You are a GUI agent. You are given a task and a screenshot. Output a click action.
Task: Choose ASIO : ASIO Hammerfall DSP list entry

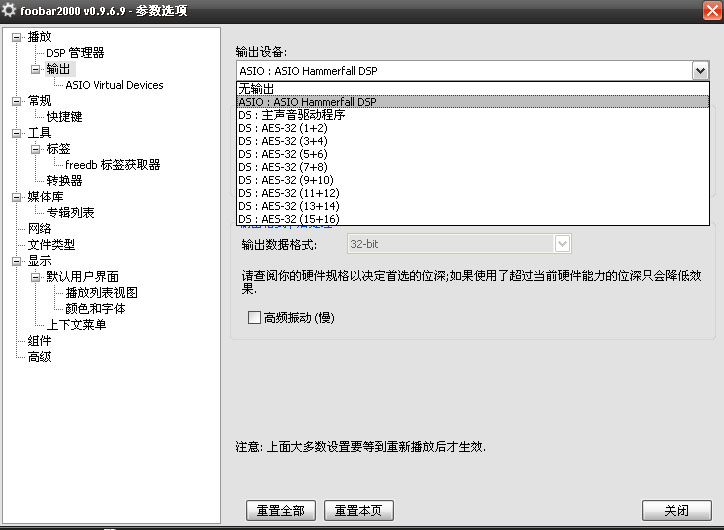tap(473, 102)
